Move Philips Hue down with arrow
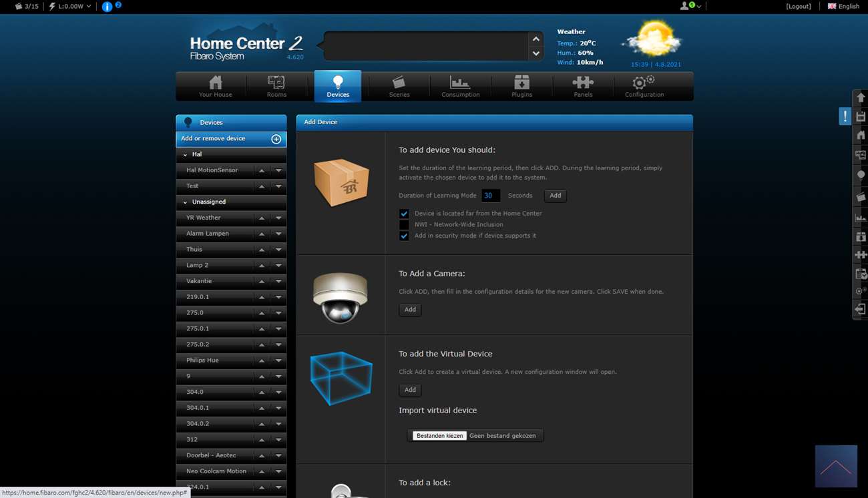Viewport: 868px width, 498px height. (x=278, y=360)
